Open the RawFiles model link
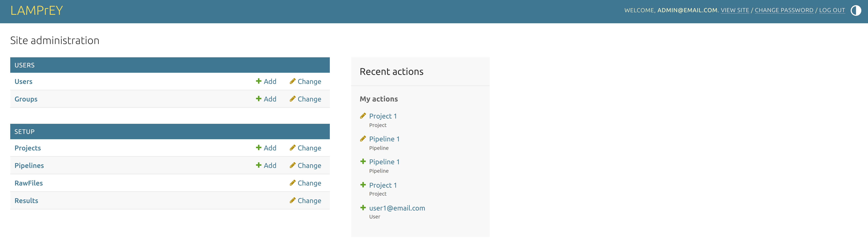 (29, 183)
